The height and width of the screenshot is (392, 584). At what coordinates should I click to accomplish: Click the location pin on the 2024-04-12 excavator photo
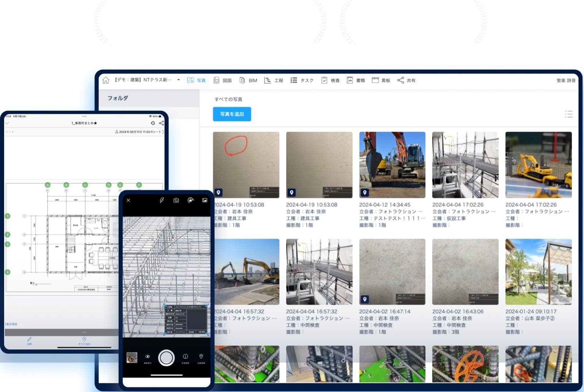pyautogui.click(x=365, y=193)
